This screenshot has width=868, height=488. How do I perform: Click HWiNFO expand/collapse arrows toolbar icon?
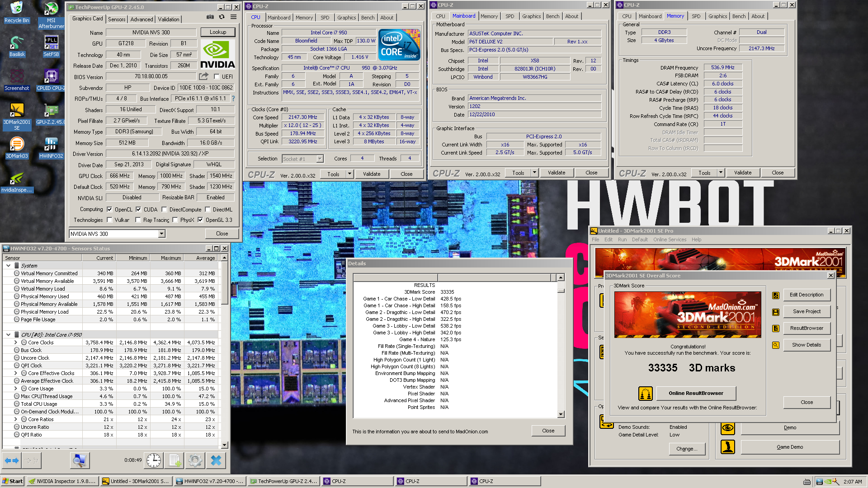point(12,460)
